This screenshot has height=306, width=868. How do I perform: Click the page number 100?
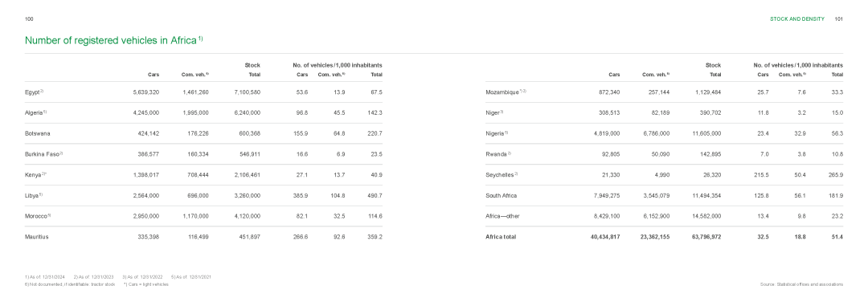(30, 18)
